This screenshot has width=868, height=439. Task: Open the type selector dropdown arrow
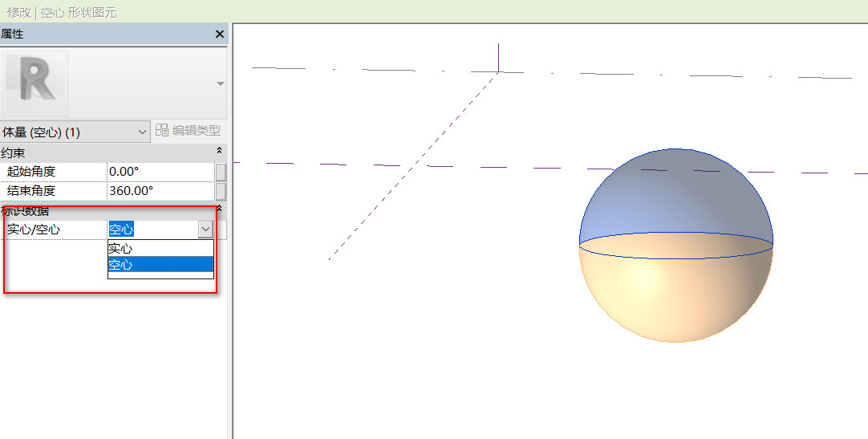click(221, 83)
